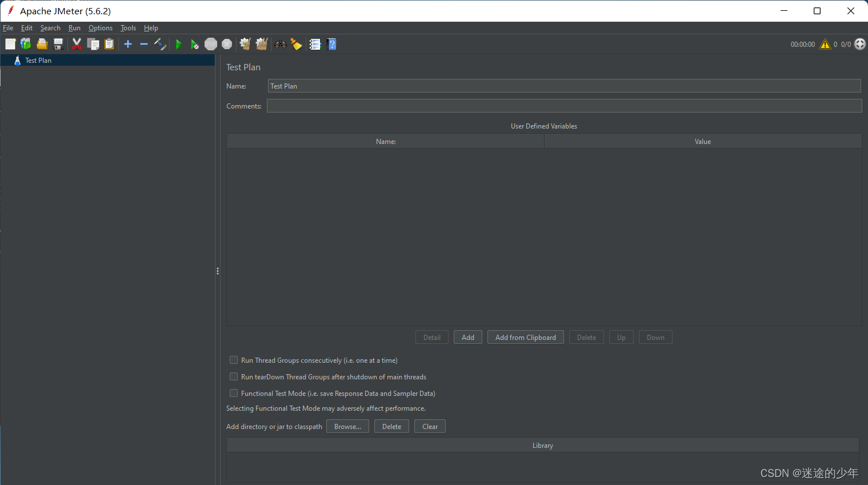Click the Stop test icon
868x485 pixels.
coord(211,44)
